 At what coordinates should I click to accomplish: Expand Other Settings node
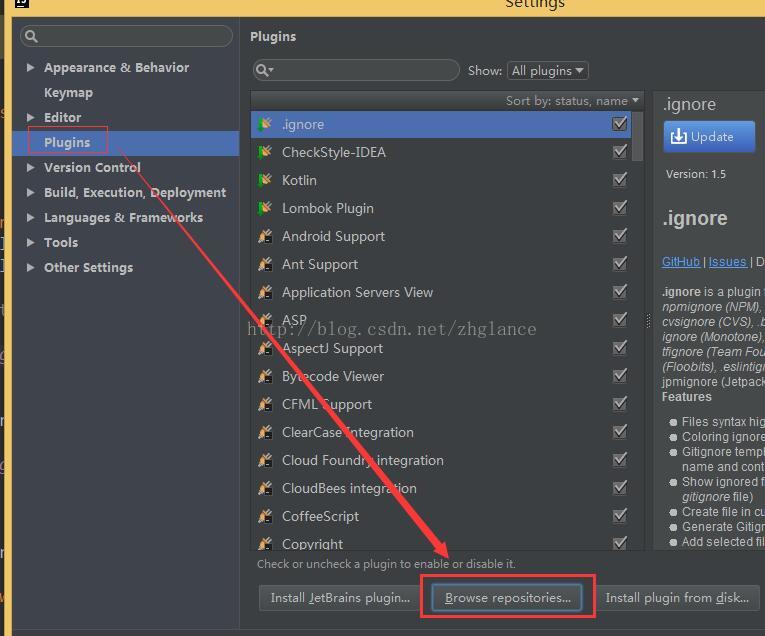(x=30, y=267)
